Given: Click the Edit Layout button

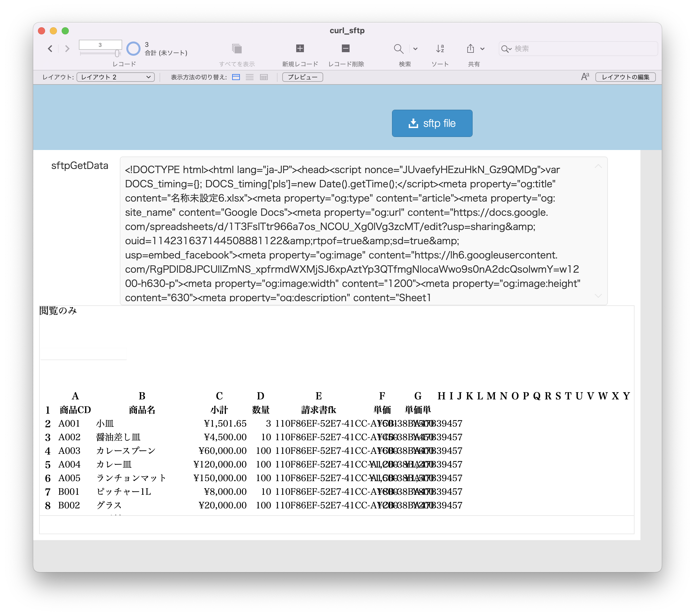Looking at the screenshot, I should tap(625, 77).
